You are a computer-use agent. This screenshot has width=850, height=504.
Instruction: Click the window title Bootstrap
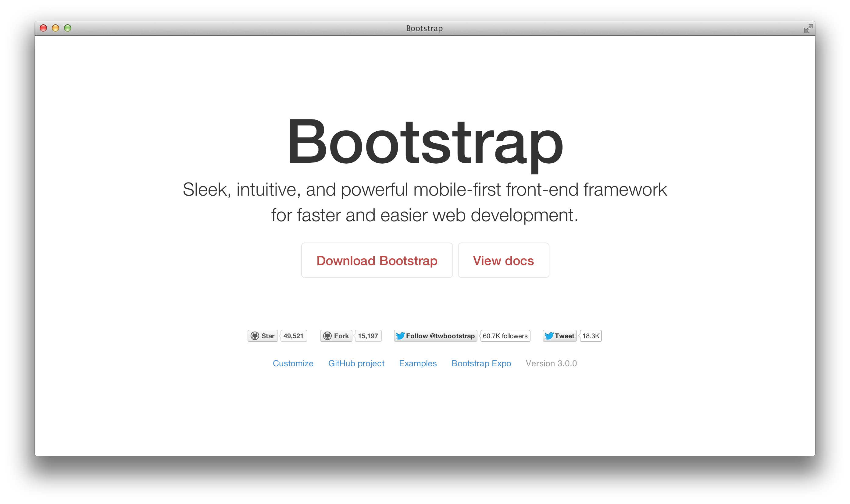424,29
